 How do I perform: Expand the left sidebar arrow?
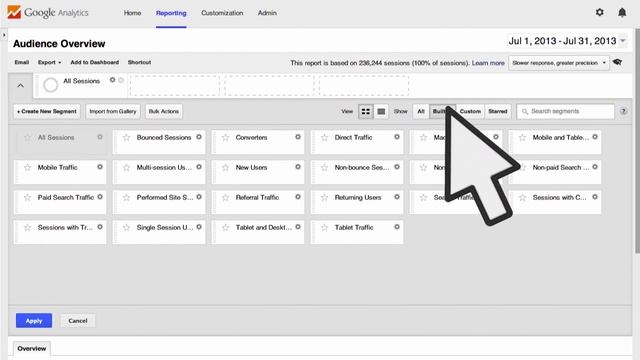pos(4,35)
